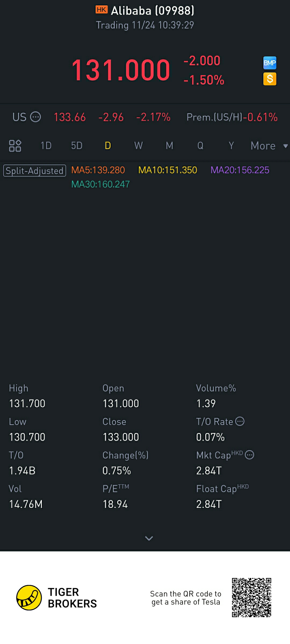Viewport: 290px width, 644px height.
Task: Tap the yellow dollar sign icon
Action: (270, 79)
